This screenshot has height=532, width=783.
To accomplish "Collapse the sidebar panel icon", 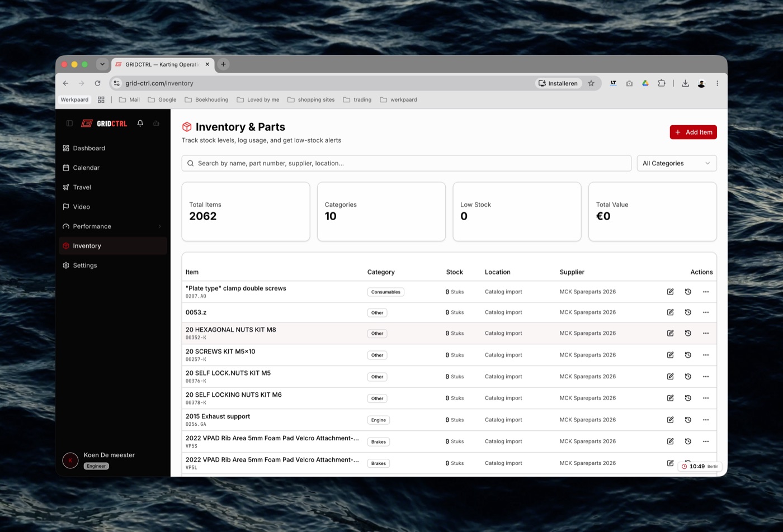I will click(x=69, y=123).
